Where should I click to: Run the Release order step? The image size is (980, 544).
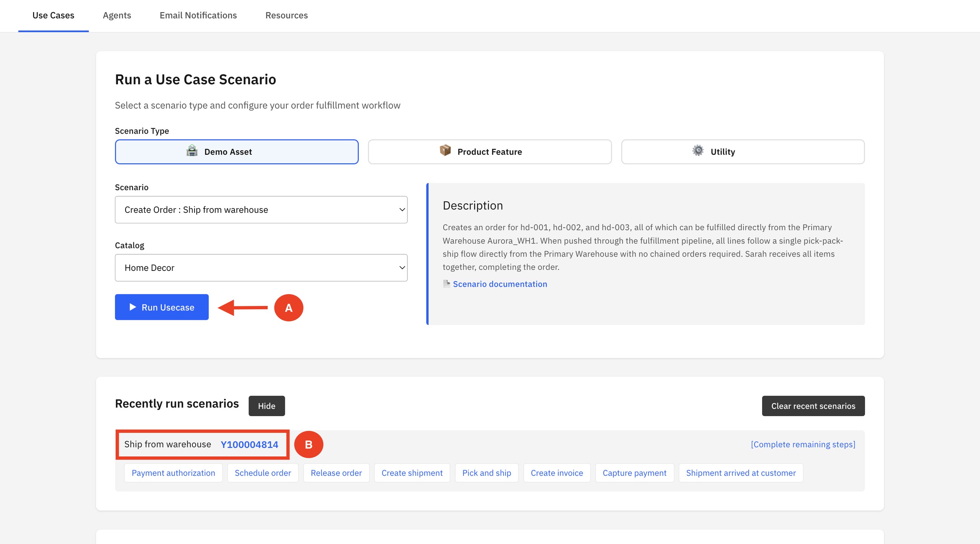tap(336, 473)
